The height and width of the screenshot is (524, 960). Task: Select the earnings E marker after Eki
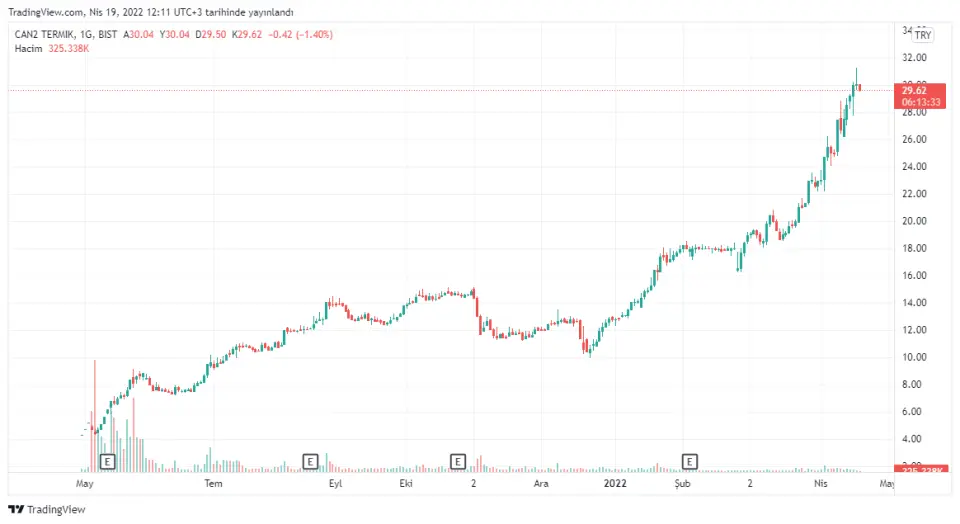[458, 461]
